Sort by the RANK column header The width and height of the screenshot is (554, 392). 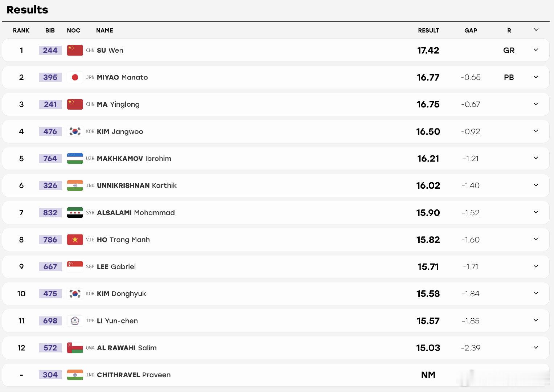[x=21, y=30]
